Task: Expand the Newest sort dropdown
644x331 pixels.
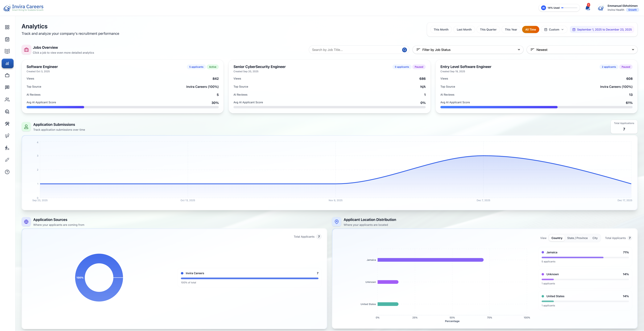Action: pos(582,50)
